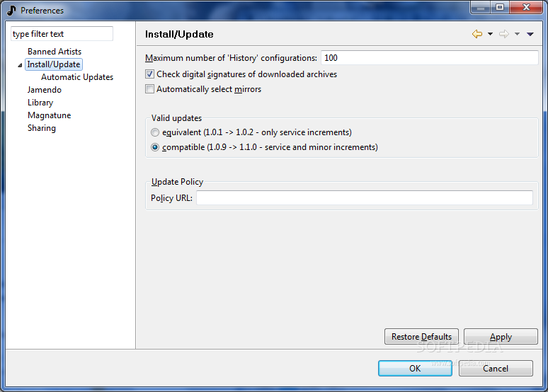Select Install/Update preference page
548x392 pixels.
tap(54, 64)
